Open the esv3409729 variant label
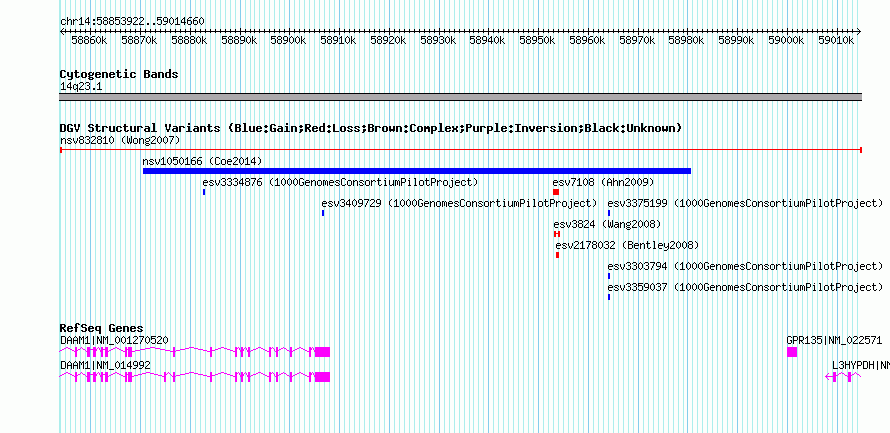This screenshot has height=433, width=890. [459, 203]
